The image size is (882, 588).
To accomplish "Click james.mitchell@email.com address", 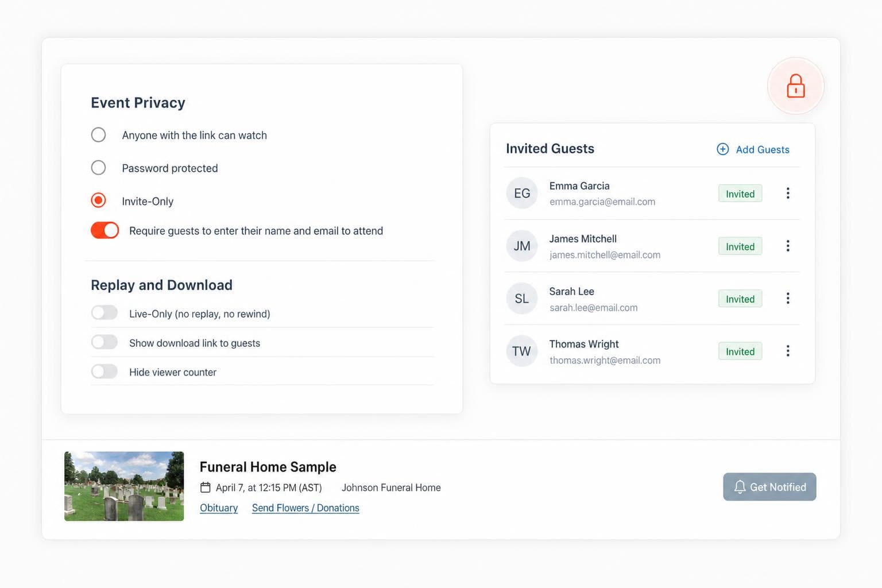I will [x=605, y=255].
